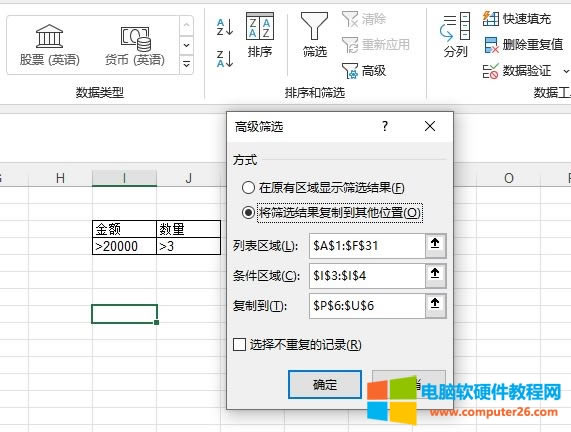571x432 pixels.
Task: Click the OK (确定) button
Action: (325, 385)
